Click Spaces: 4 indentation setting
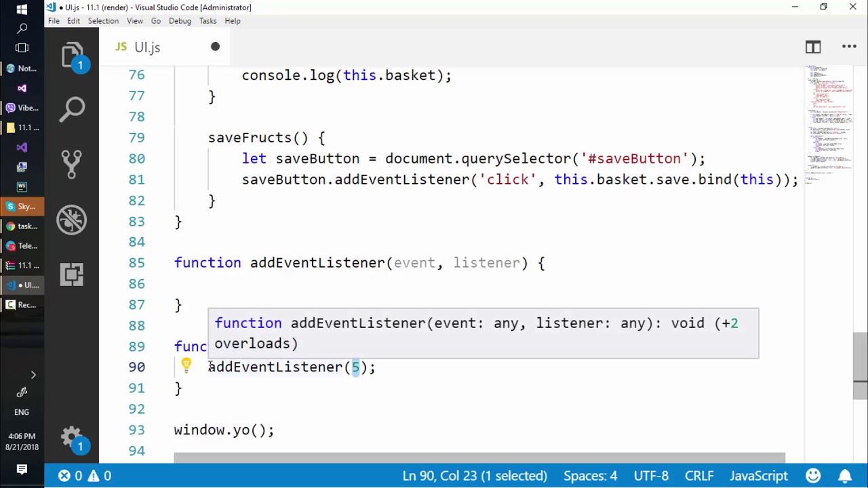 click(x=591, y=476)
